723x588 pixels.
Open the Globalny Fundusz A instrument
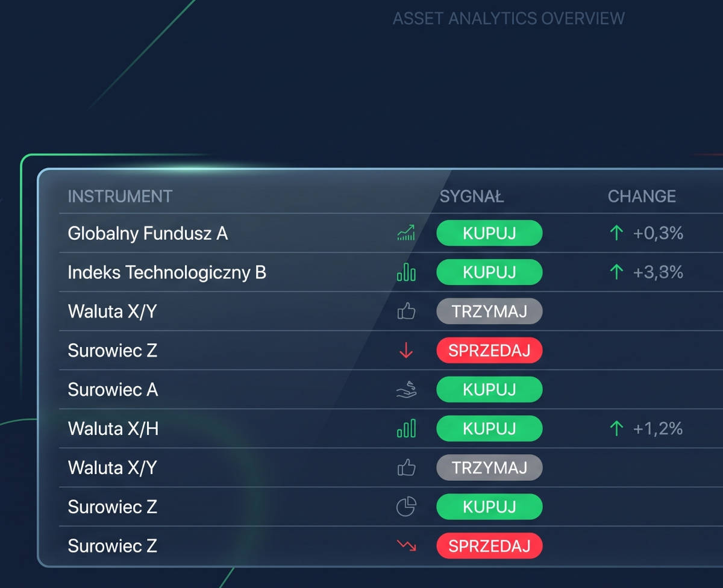(x=148, y=233)
